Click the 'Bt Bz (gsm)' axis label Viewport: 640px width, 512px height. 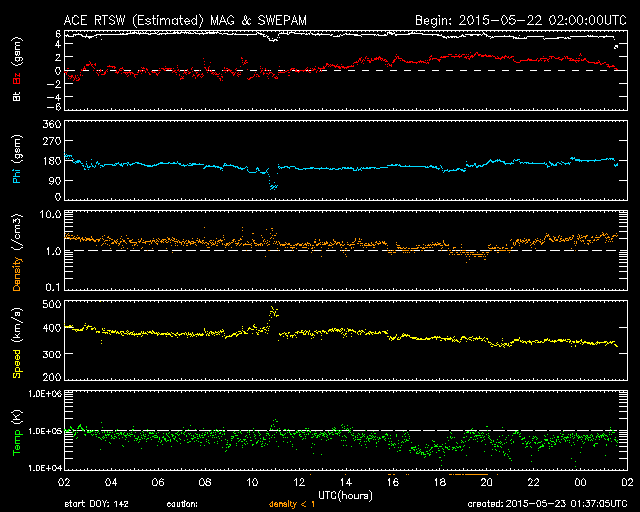pos(17,69)
